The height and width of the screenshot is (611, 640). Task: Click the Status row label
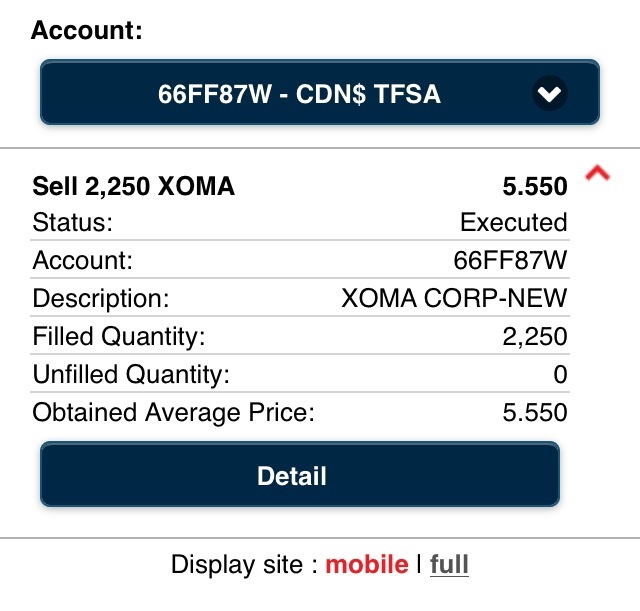[73, 222]
